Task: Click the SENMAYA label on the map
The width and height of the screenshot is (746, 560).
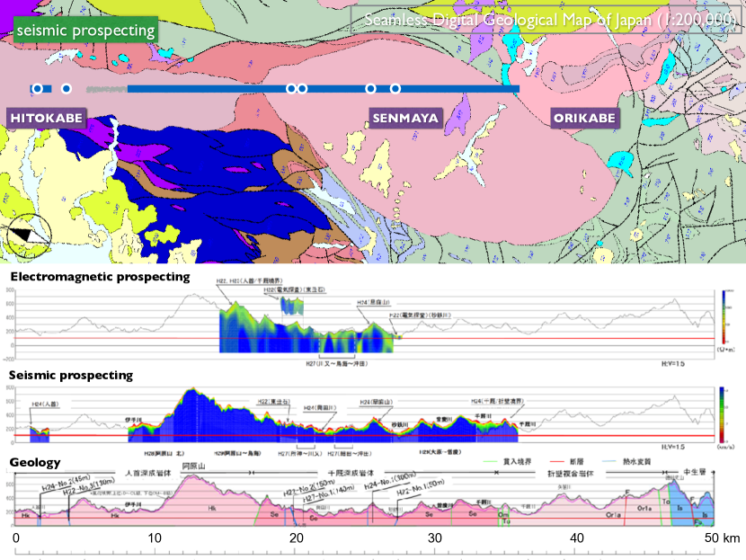Action: point(405,118)
